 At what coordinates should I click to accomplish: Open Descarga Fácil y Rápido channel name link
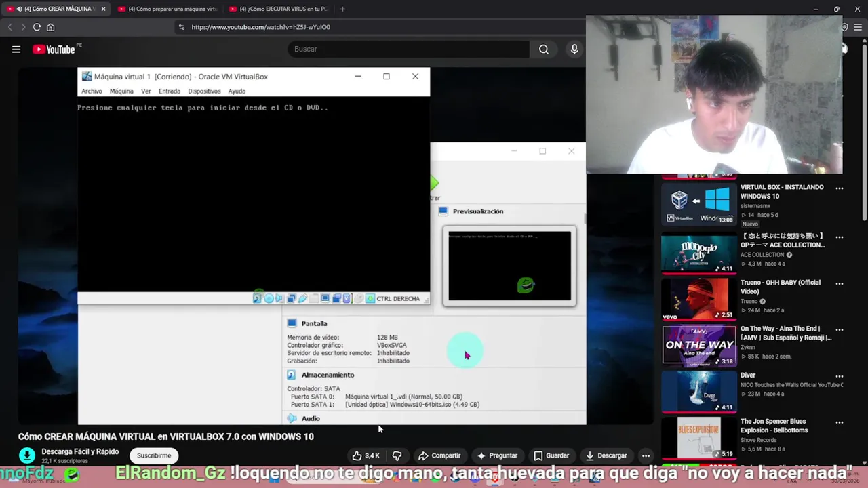click(x=80, y=451)
